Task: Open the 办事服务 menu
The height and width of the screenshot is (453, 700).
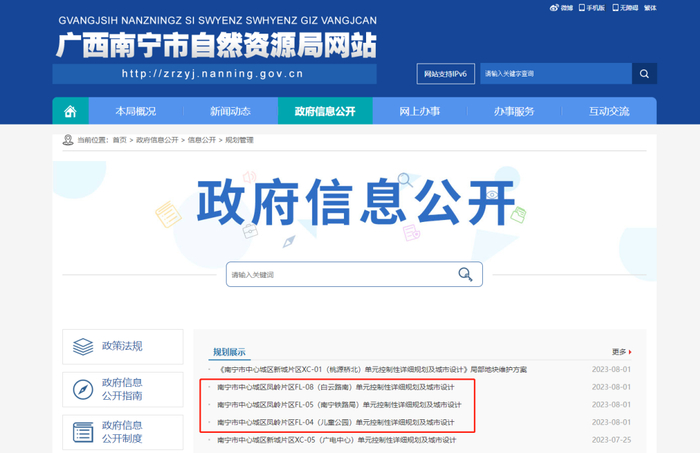Action: point(514,111)
